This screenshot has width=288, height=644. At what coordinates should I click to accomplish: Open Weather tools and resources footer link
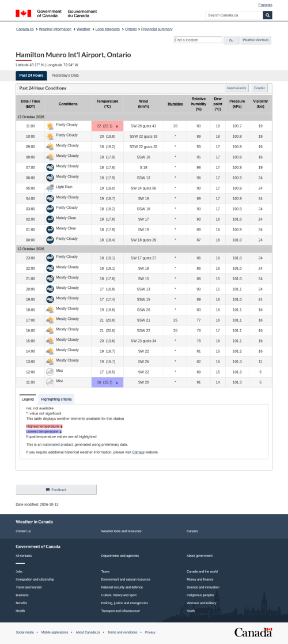[x=121, y=531]
